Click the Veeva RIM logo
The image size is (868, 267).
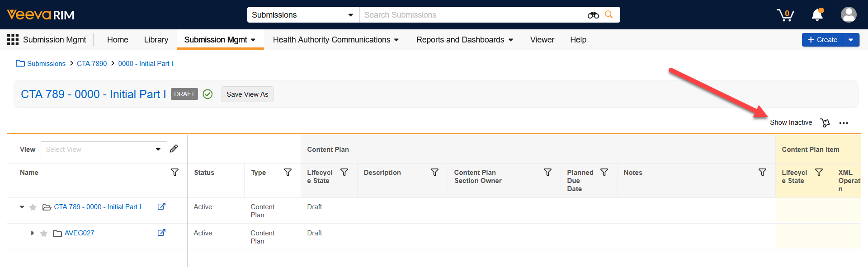point(41,15)
